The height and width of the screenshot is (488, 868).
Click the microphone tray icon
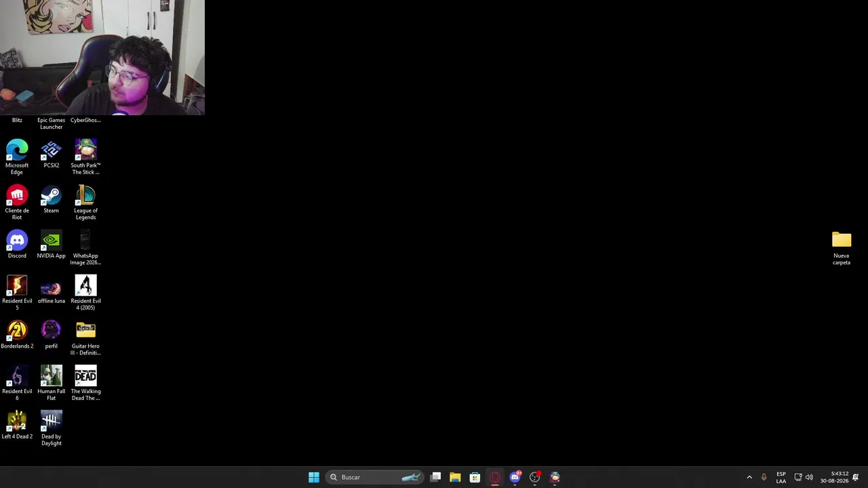click(x=764, y=477)
